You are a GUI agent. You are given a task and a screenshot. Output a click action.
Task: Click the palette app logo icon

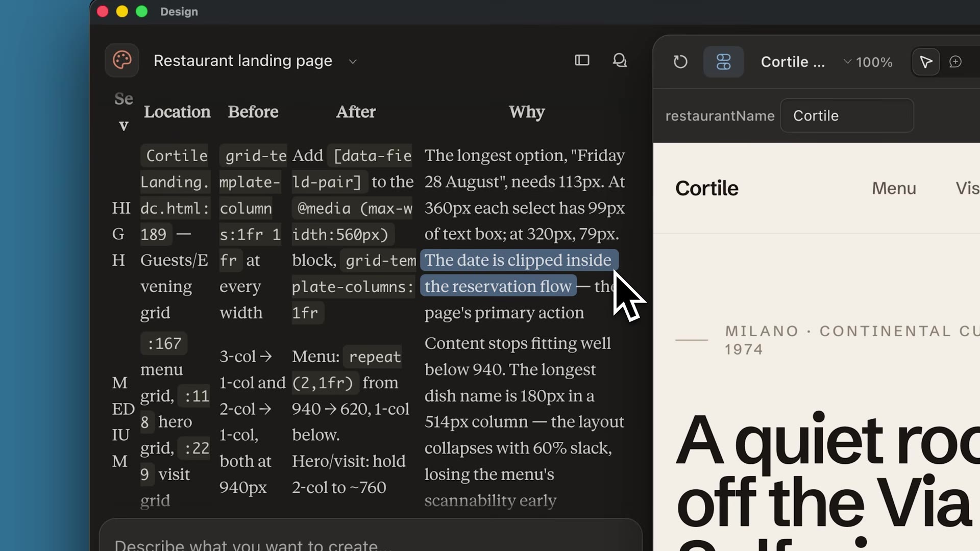[122, 60]
